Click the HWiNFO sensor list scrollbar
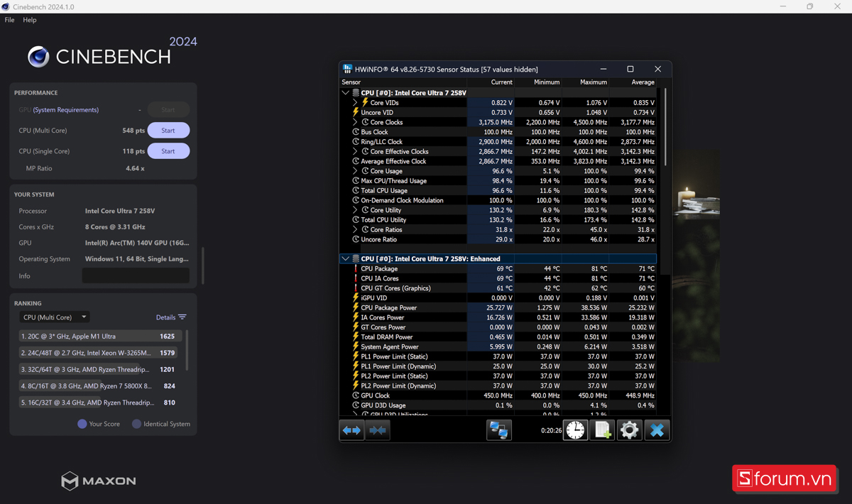The image size is (852, 504). tap(665, 128)
